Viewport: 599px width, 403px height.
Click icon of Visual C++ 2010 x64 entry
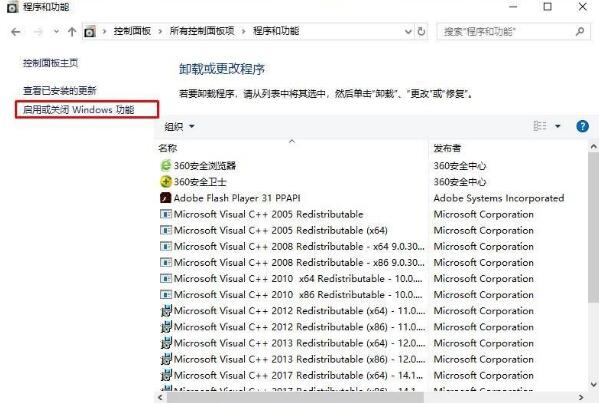pos(165,278)
